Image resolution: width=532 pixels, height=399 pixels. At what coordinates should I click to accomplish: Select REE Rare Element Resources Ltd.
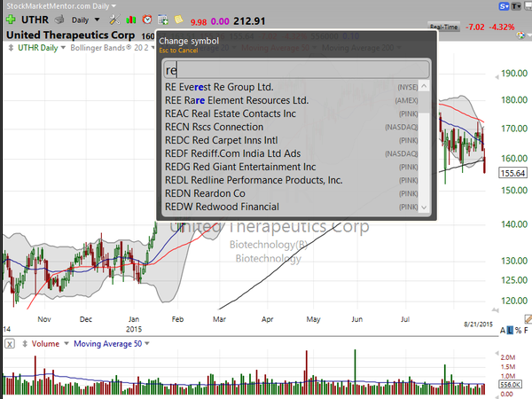(x=292, y=100)
